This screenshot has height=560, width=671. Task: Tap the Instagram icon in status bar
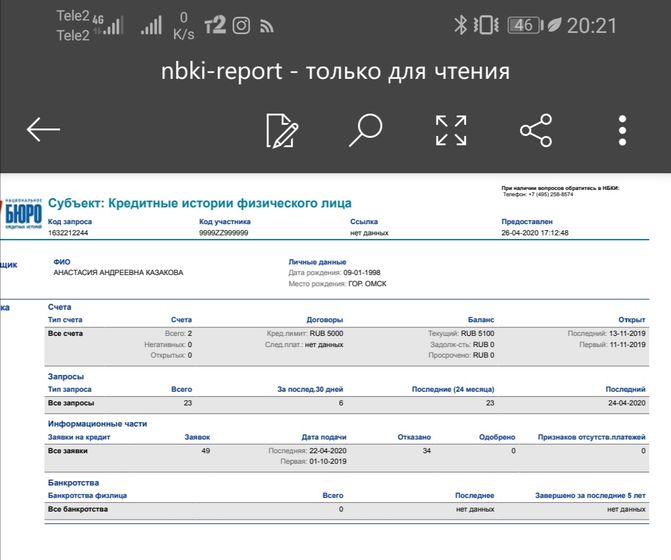[x=241, y=26]
